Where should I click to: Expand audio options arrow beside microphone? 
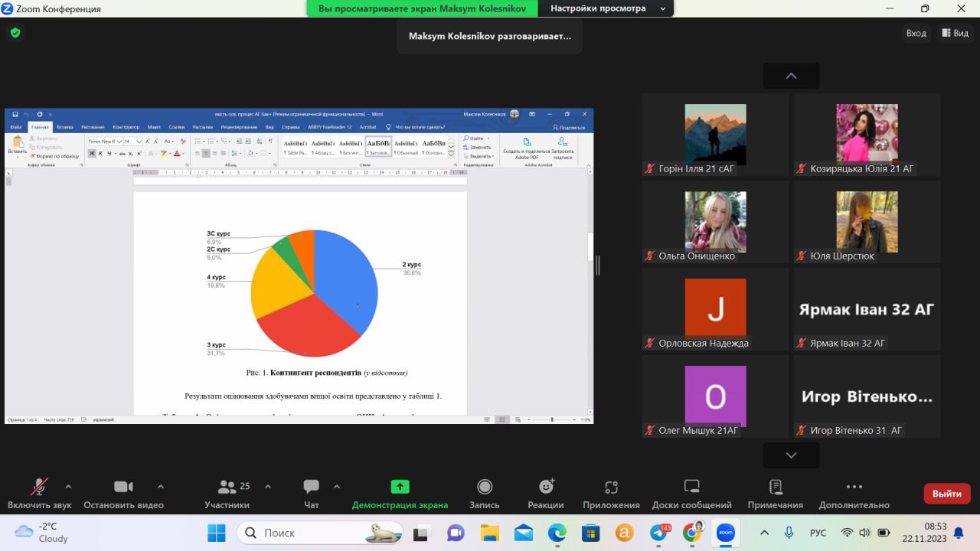tap(68, 486)
